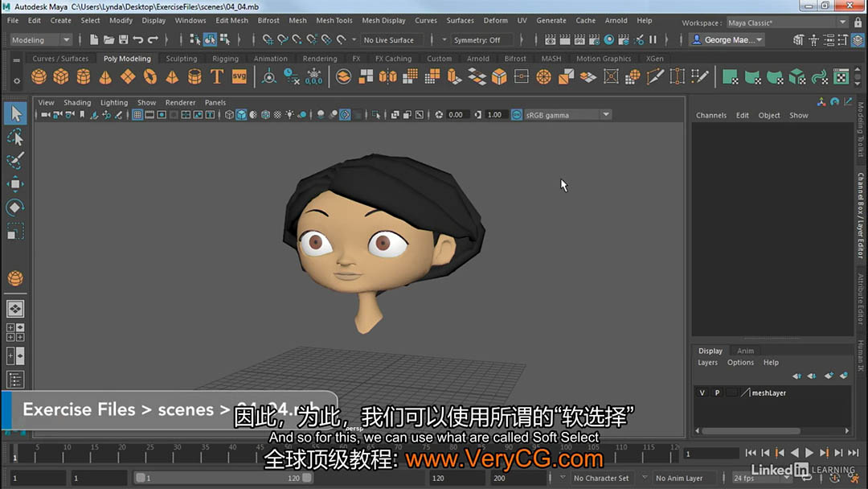Image resolution: width=868 pixels, height=489 pixels.
Task: Create a polygon cube from the shelf
Action: click(61, 76)
